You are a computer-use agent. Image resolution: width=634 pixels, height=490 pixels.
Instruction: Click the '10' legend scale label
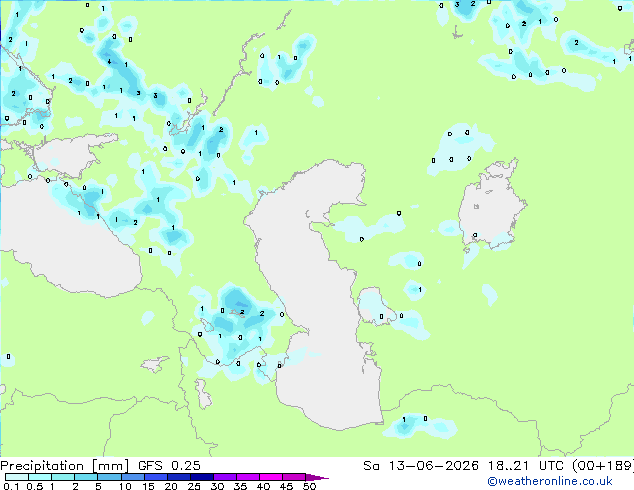pyautogui.click(x=125, y=486)
